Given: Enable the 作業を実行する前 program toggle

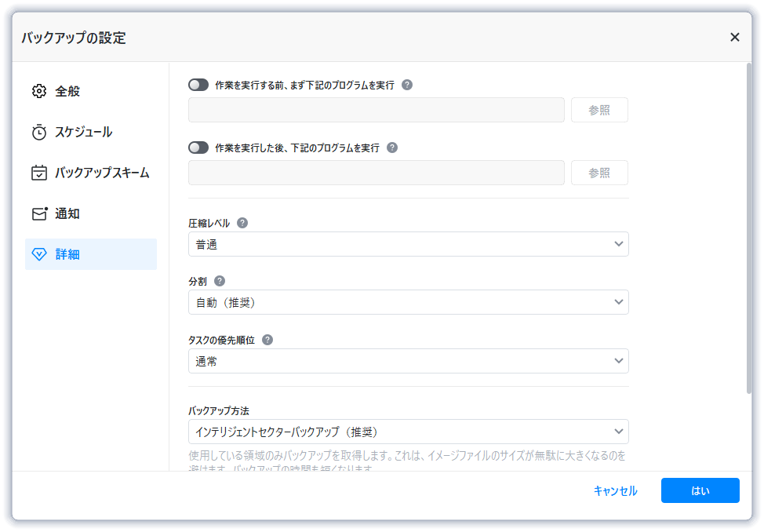Looking at the screenshot, I should pos(198,85).
